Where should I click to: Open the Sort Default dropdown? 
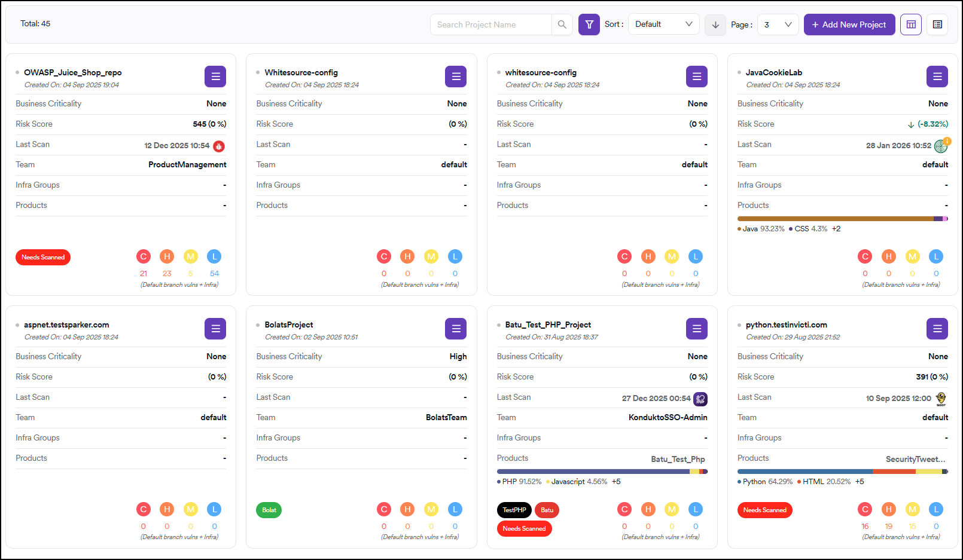tap(663, 25)
